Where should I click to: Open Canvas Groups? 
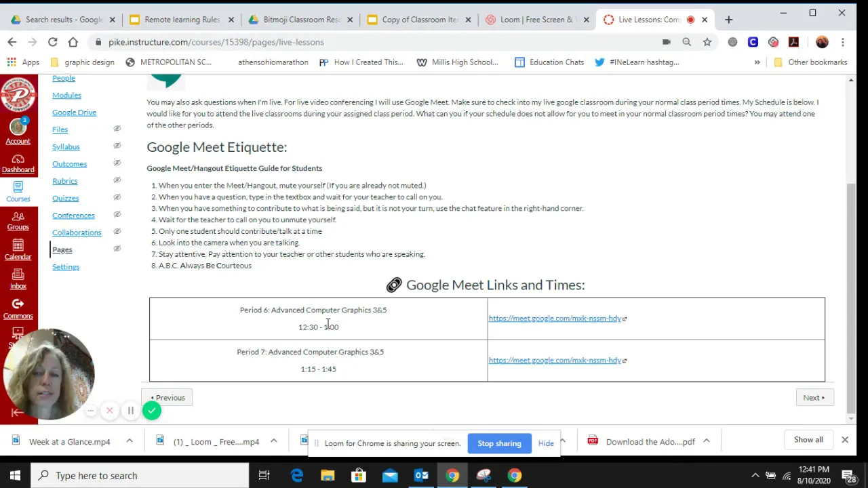pos(18,220)
